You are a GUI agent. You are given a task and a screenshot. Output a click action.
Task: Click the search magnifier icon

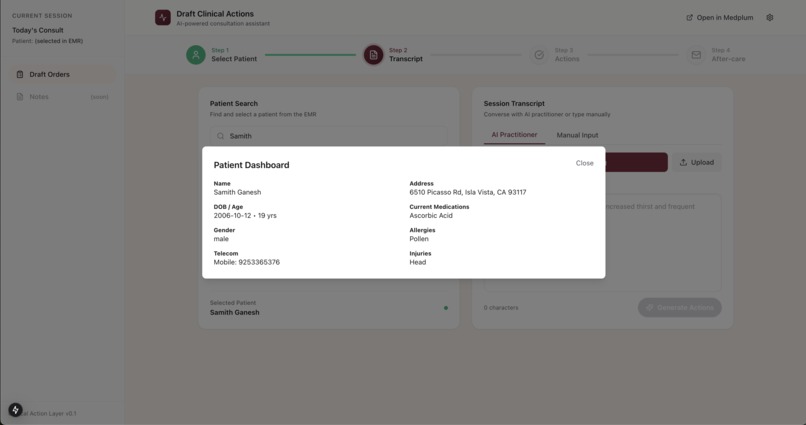(x=221, y=136)
